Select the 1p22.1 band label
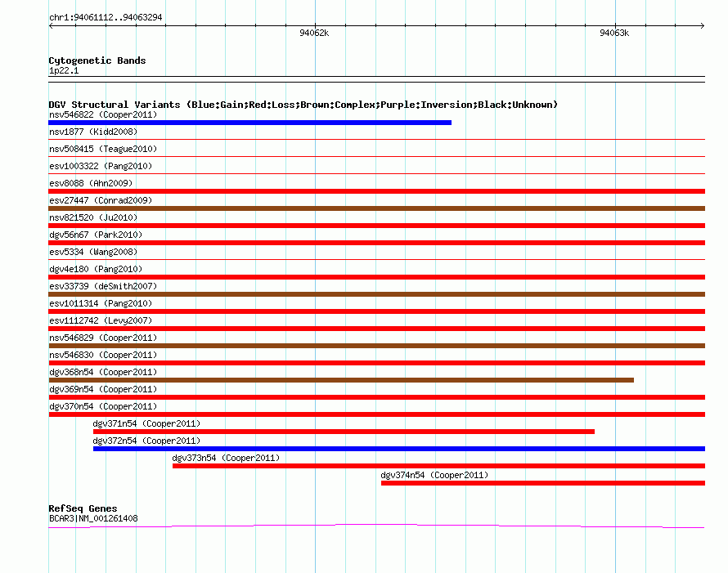The height and width of the screenshot is (573, 728). click(64, 70)
